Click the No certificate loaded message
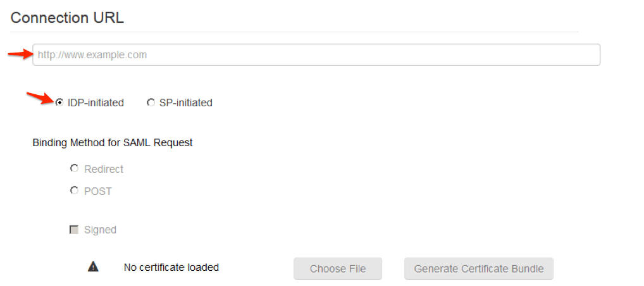This screenshot has width=644, height=286. [171, 267]
